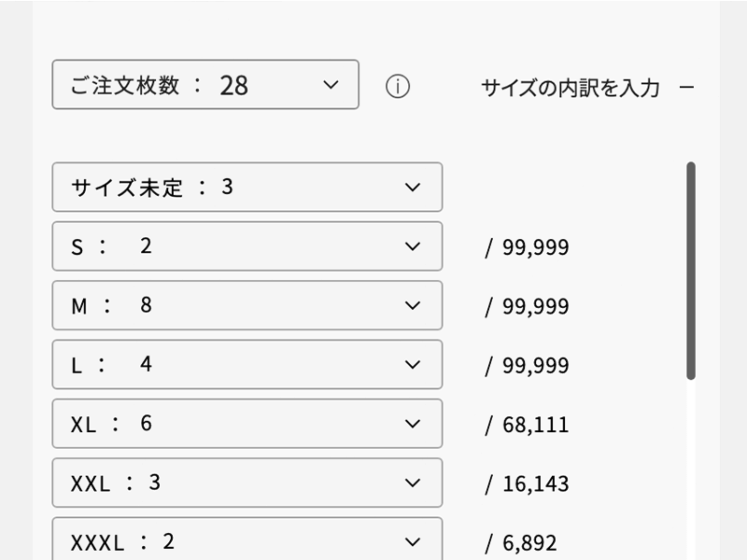This screenshot has width=747, height=560.
Task: Click chevron arrow on サイズ未定 selector
Action: point(413,188)
